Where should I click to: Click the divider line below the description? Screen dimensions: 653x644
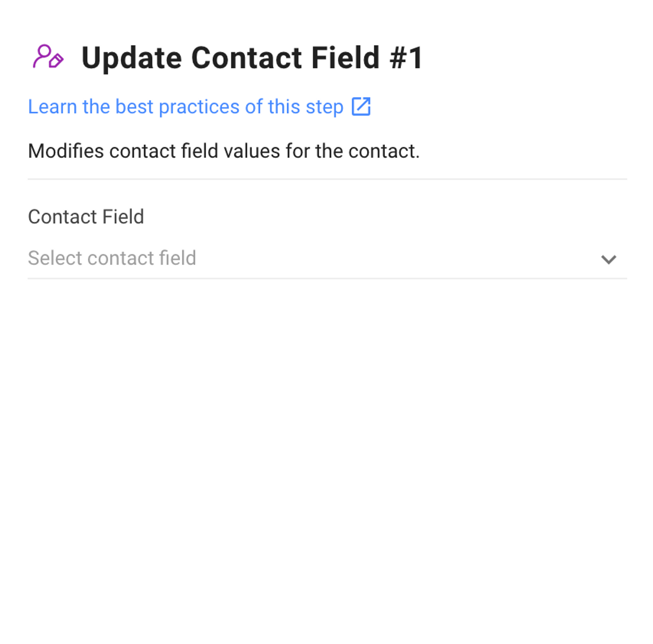click(x=326, y=179)
